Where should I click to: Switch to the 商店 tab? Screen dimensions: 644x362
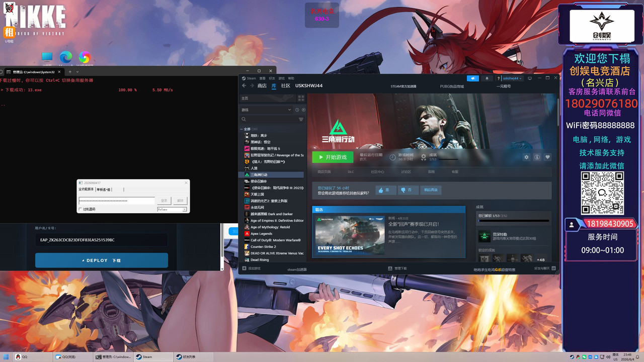(262, 85)
